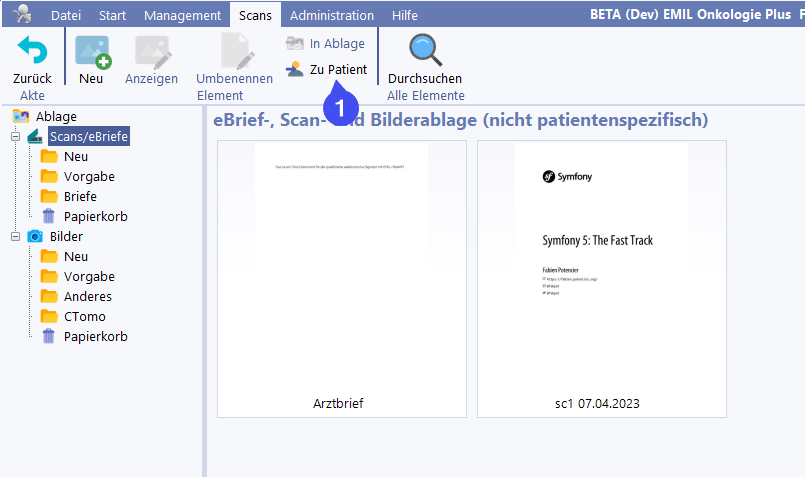
Task: Select the Arztbrief document thumbnail
Action: pos(341,277)
